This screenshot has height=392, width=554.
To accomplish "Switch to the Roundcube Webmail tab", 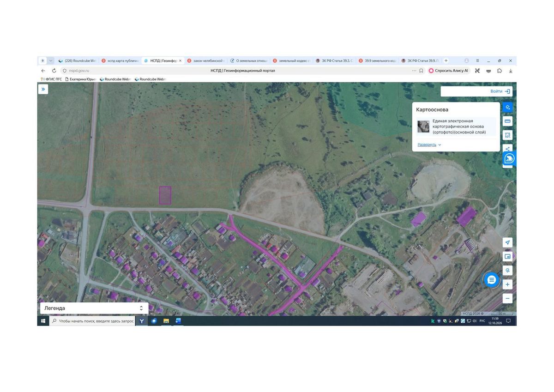I will [77, 60].
